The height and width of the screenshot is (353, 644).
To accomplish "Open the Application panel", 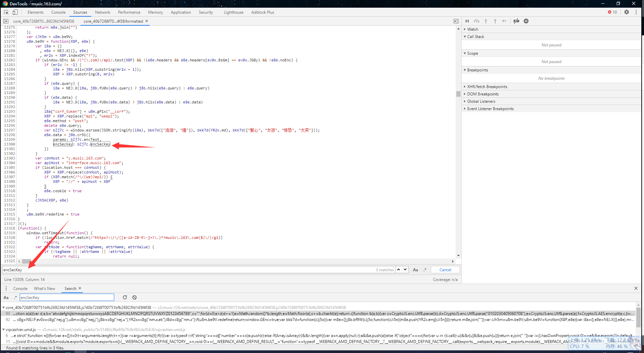I will pyautogui.click(x=181, y=12).
